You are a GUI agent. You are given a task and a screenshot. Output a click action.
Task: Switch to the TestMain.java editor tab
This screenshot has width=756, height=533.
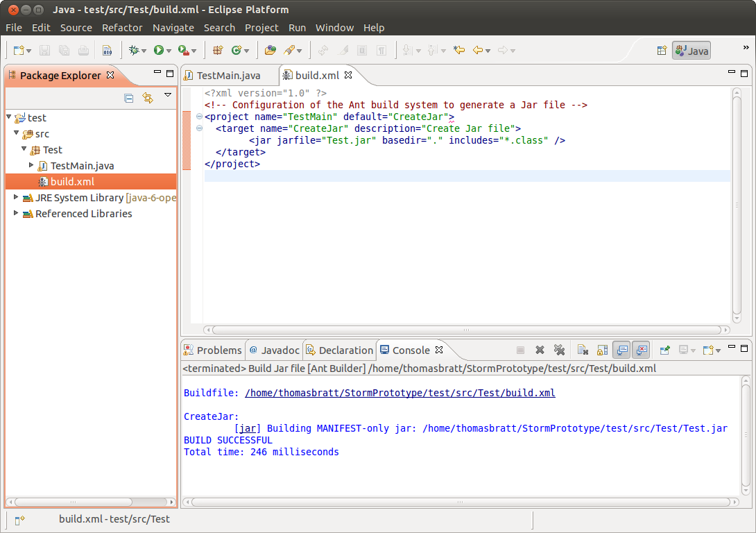click(x=229, y=76)
